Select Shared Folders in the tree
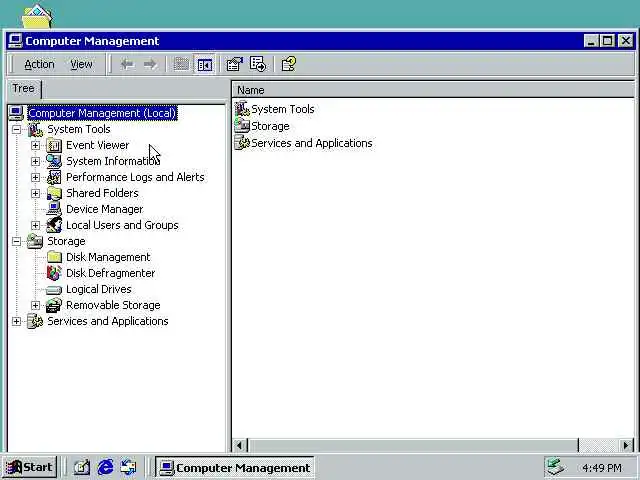Image resolution: width=640 pixels, height=480 pixels. click(102, 193)
